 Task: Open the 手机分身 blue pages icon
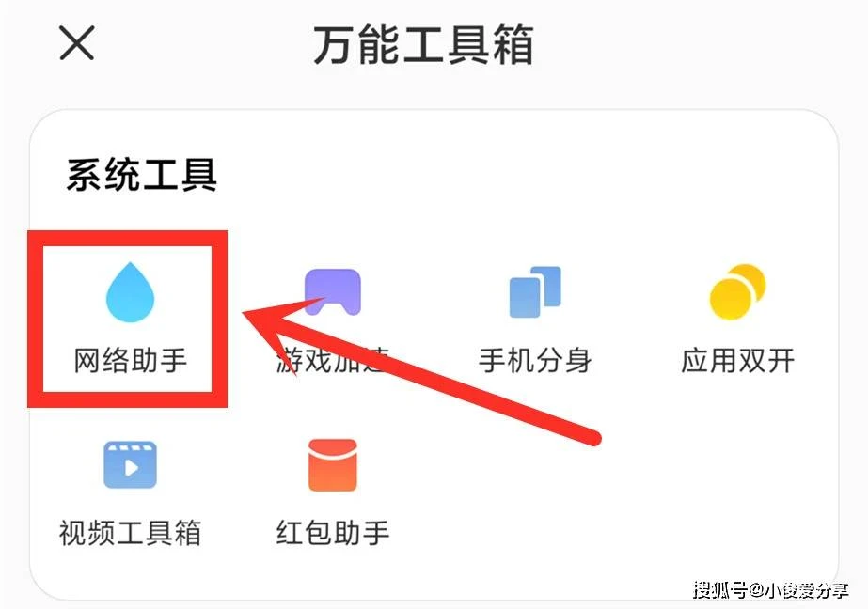pyautogui.click(x=535, y=292)
